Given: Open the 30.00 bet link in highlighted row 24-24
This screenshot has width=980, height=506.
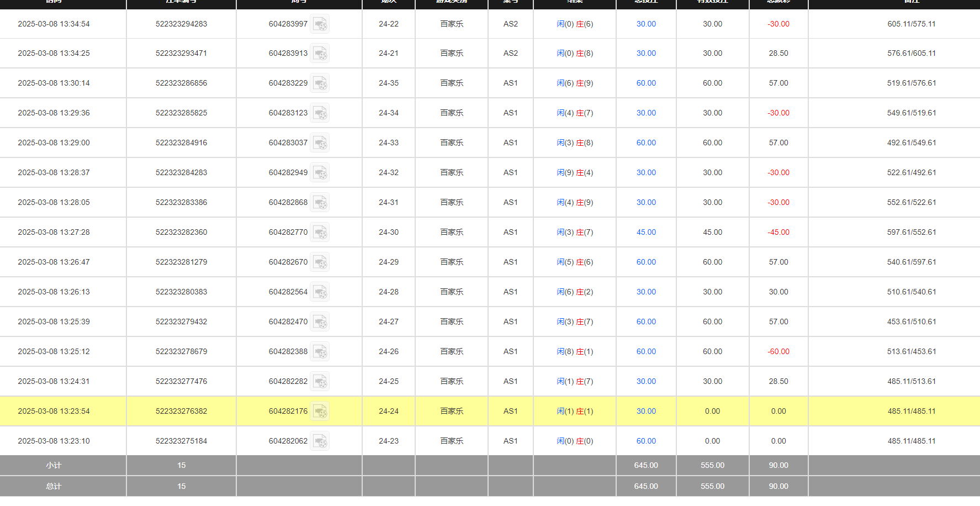Looking at the screenshot, I should pyautogui.click(x=646, y=412).
